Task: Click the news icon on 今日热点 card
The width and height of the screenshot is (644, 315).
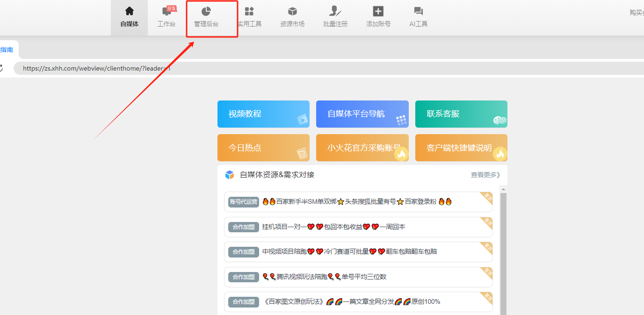Action: 302,153
